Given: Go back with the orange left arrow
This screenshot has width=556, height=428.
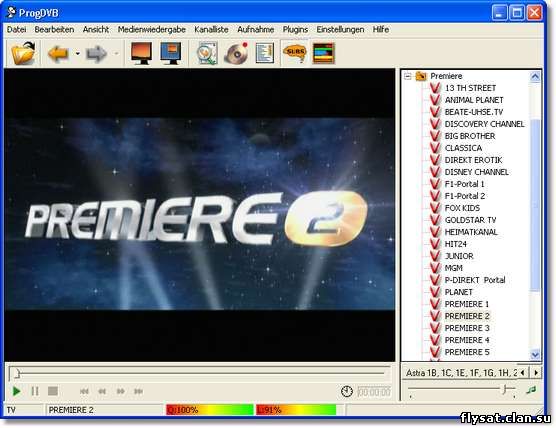Looking at the screenshot, I should [58, 54].
